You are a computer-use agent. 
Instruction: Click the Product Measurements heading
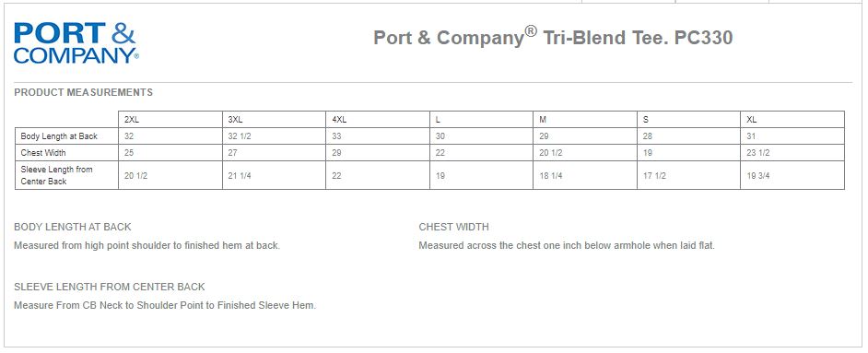[x=83, y=92]
